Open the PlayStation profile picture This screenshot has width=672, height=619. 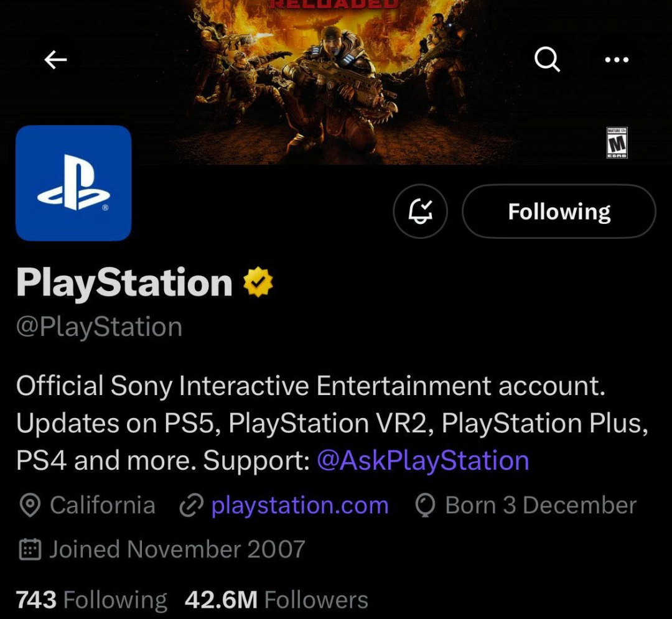(73, 183)
